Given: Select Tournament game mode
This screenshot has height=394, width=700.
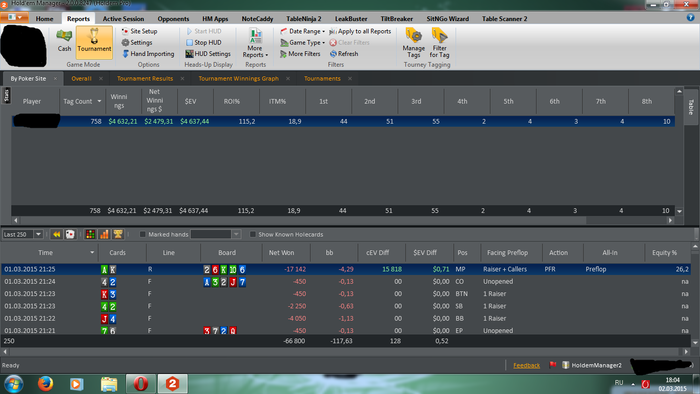Looking at the screenshot, I should 94,42.
